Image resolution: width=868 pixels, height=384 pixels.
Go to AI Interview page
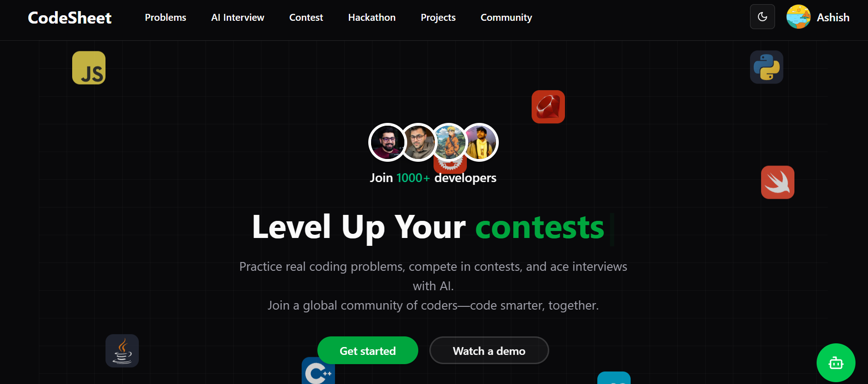[238, 18]
